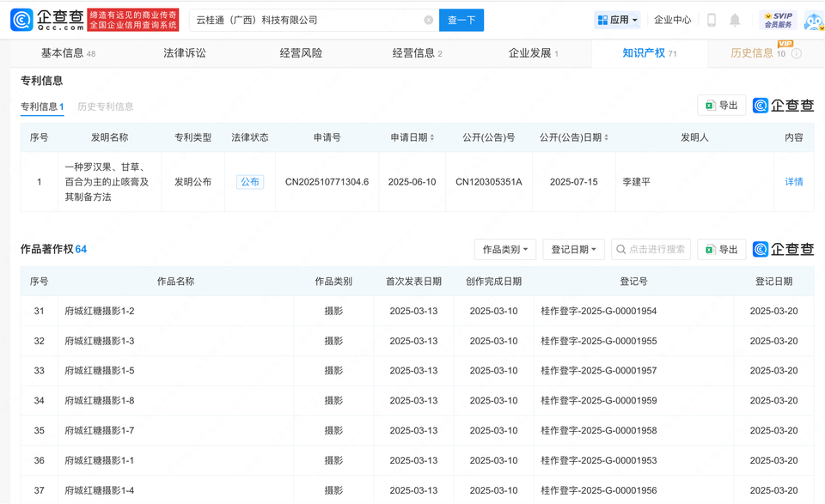The height and width of the screenshot is (504, 825).
Task: Toggle sort on 公开(公告)日期 column
Action: pos(607,137)
